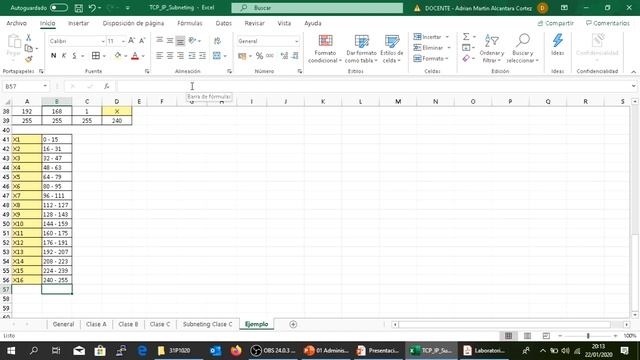640x360 pixels.
Task: Open OBS 24.0.3 from the taskbar
Action: click(x=273, y=351)
